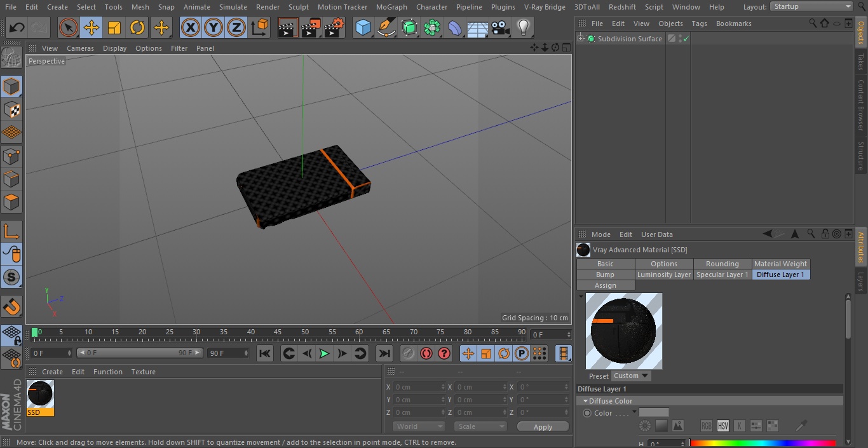868x448 pixels.
Task: Add a Cube primitive object
Action: pos(363,28)
